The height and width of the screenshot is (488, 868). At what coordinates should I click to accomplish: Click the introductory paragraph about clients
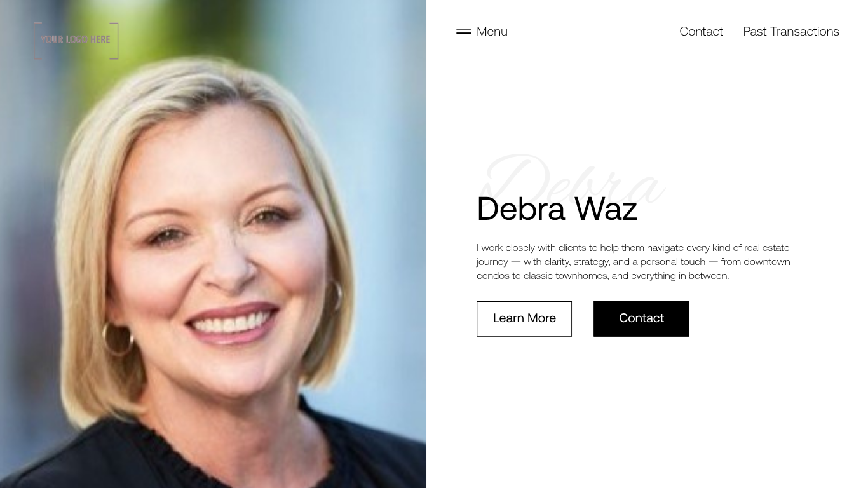tap(634, 262)
